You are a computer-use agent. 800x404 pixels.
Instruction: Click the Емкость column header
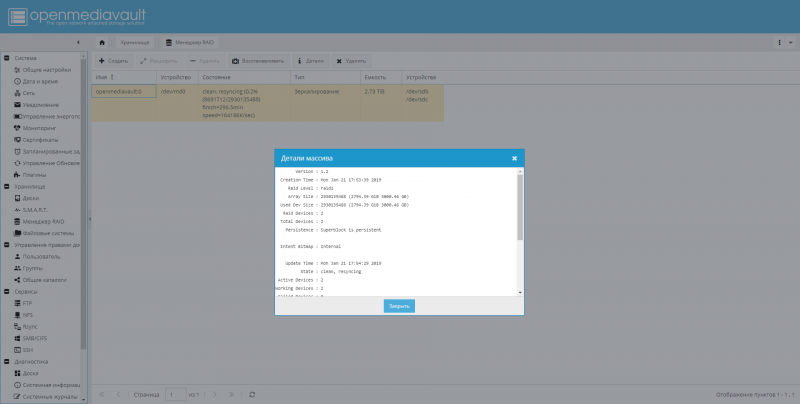click(381, 78)
